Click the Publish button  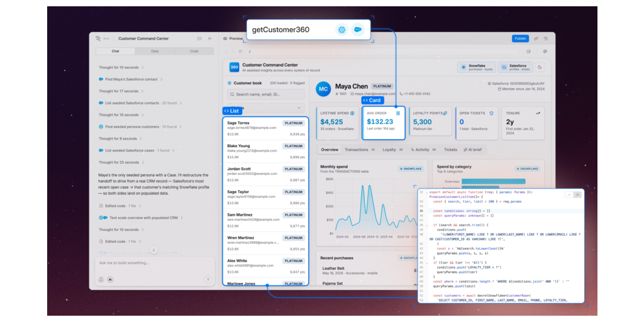[x=520, y=38]
